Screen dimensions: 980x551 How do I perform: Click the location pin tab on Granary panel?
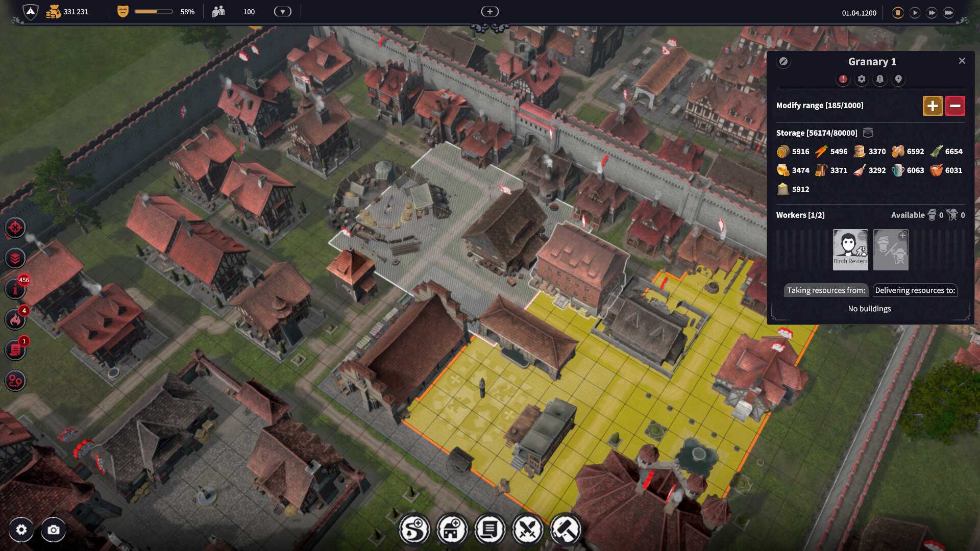[x=898, y=80]
